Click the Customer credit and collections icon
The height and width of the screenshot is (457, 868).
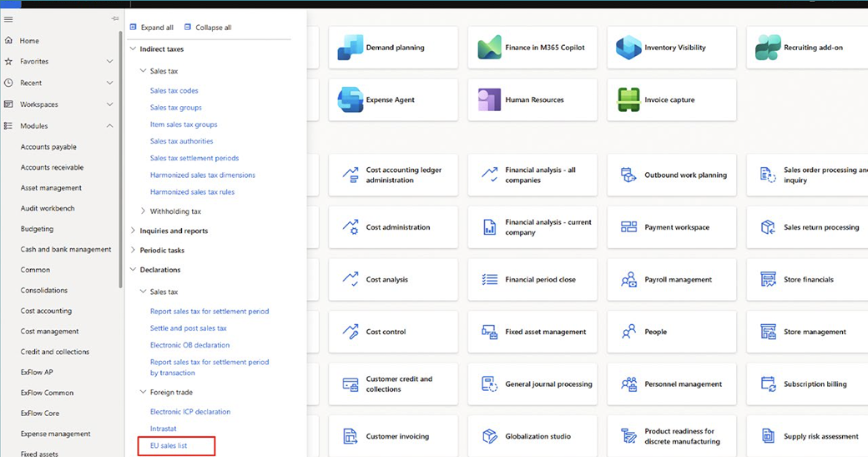tap(351, 384)
